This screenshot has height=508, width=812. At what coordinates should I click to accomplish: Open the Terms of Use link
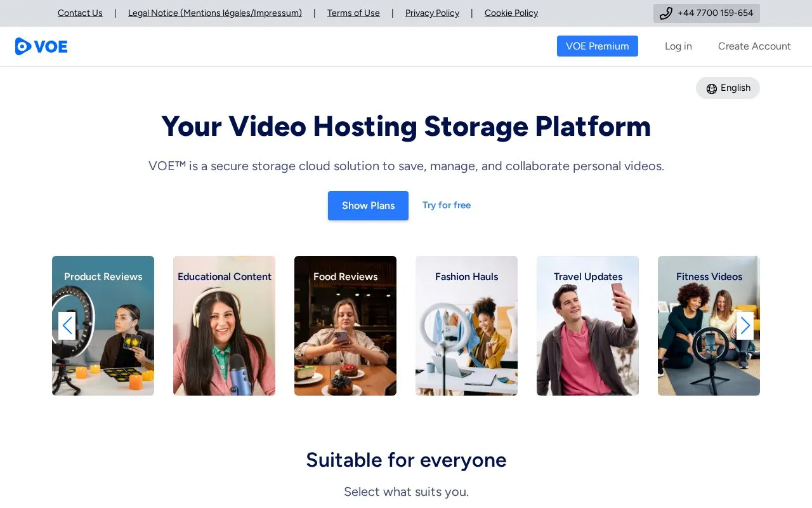point(353,13)
